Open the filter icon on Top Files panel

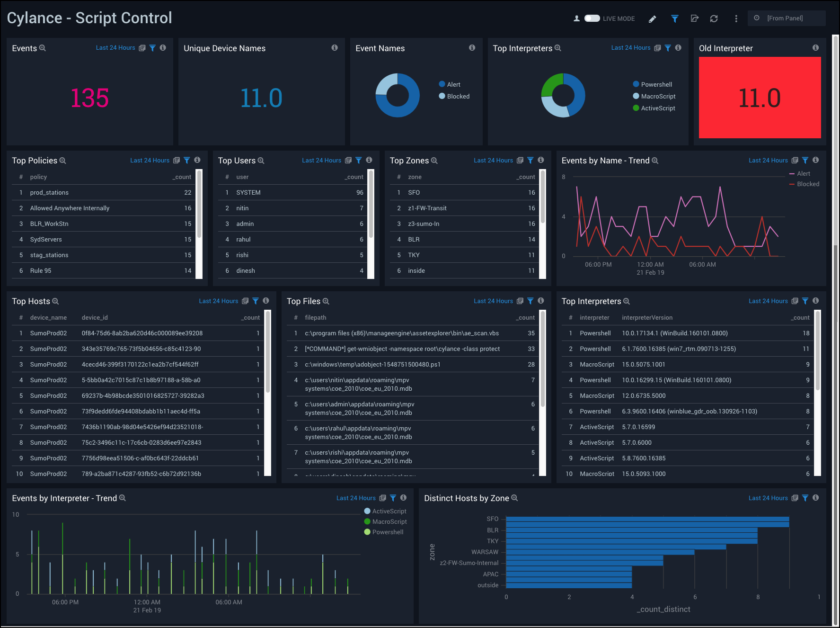coord(530,301)
